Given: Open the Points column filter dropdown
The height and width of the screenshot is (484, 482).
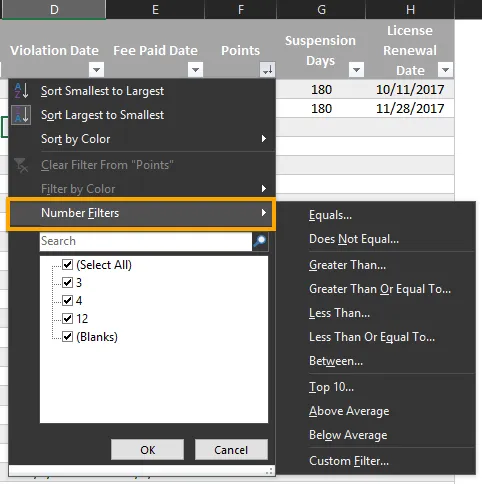Looking at the screenshot, I should [268, 70].
